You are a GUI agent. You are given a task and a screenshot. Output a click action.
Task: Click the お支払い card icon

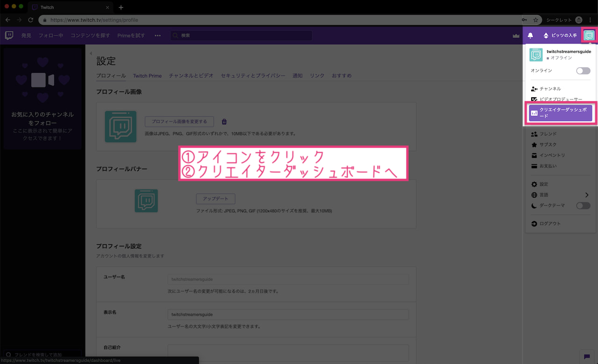[x=534, y=166]
